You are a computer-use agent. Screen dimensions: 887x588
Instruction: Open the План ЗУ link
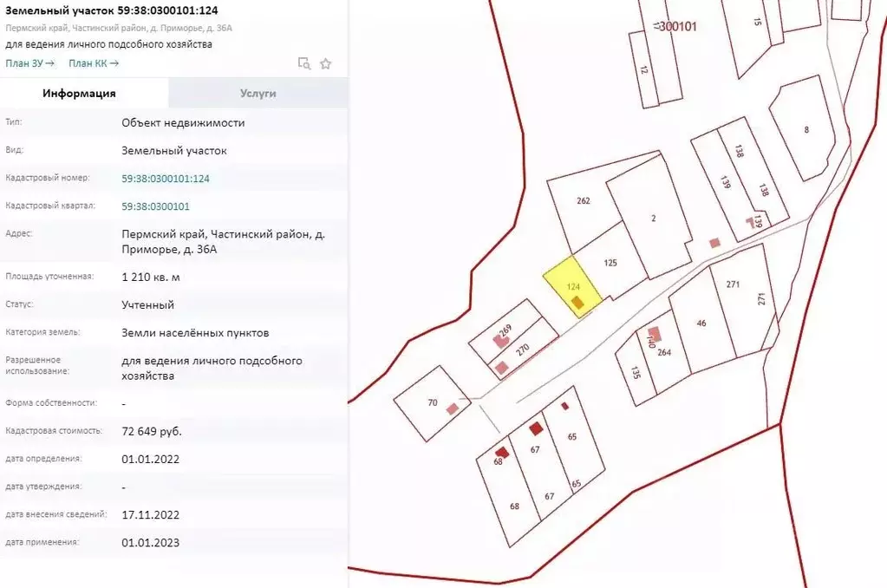(x=29, y=63)
